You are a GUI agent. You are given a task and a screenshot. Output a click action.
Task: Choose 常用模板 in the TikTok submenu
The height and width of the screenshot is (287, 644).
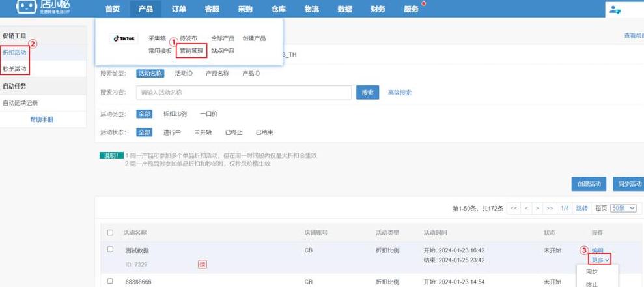tap(160, 51)
